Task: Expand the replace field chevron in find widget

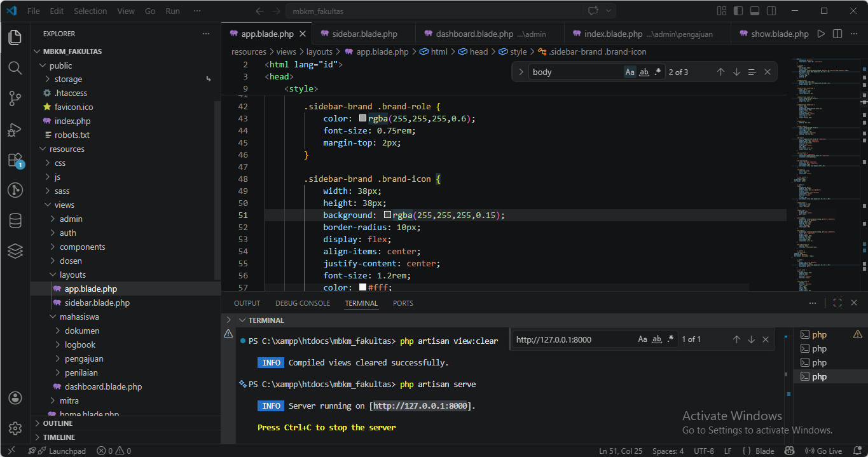Action: (x=520, y=72)
